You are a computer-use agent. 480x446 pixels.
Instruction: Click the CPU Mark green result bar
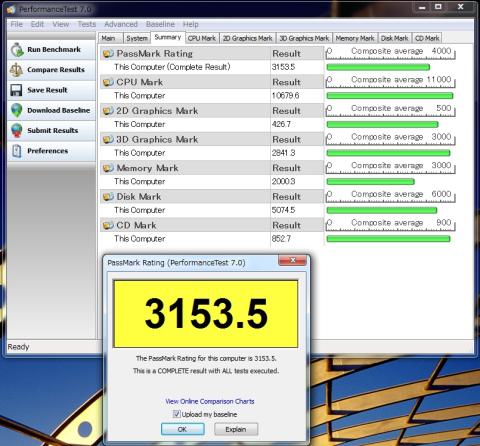coord(390,96)
